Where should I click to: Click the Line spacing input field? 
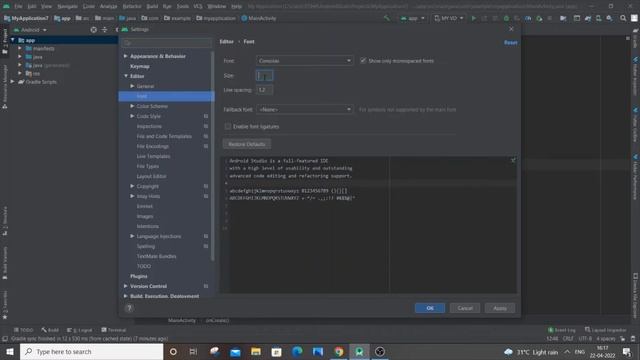click(264, 90)
